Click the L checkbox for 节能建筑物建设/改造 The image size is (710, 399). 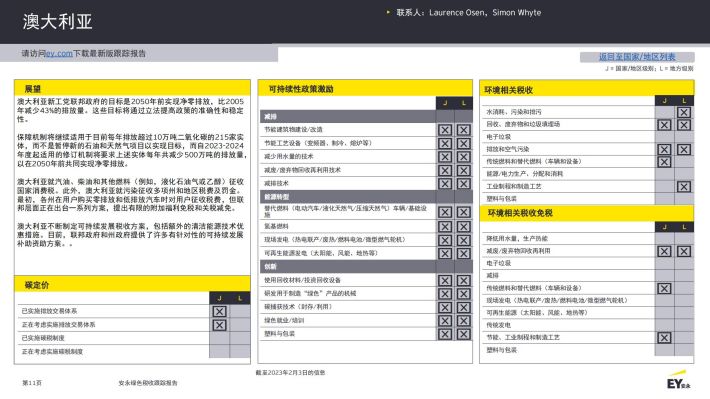(x=463, y=130)
